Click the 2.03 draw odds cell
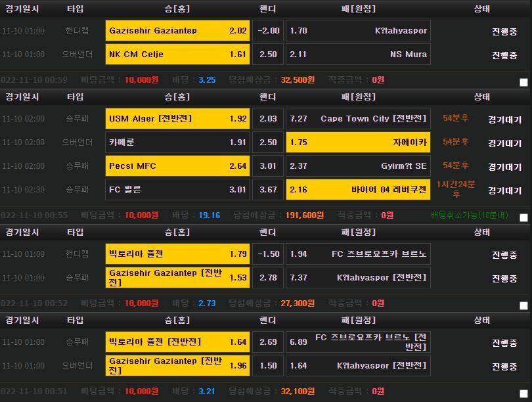Screen dimensions: 532x402 pyautogui.click(x=268, y=119)
